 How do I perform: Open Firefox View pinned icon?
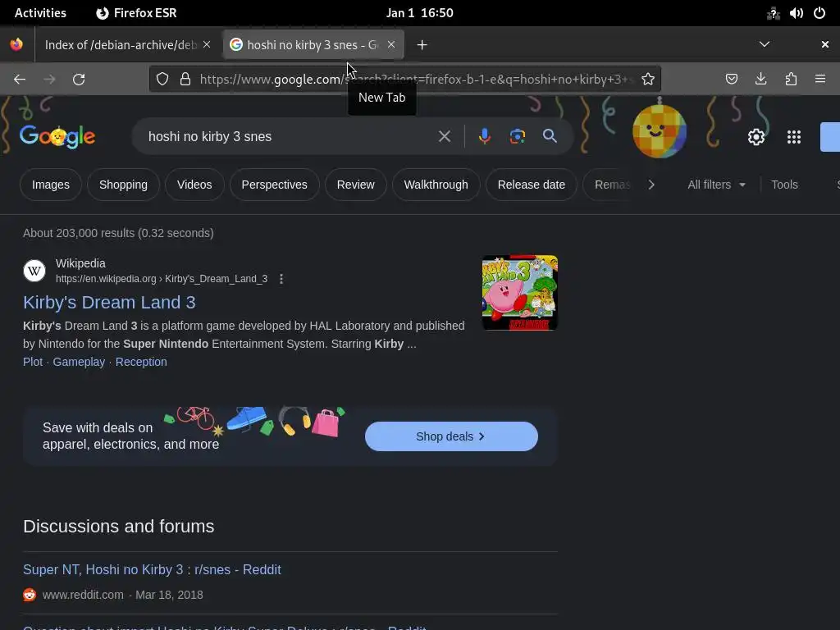[16, 44]
